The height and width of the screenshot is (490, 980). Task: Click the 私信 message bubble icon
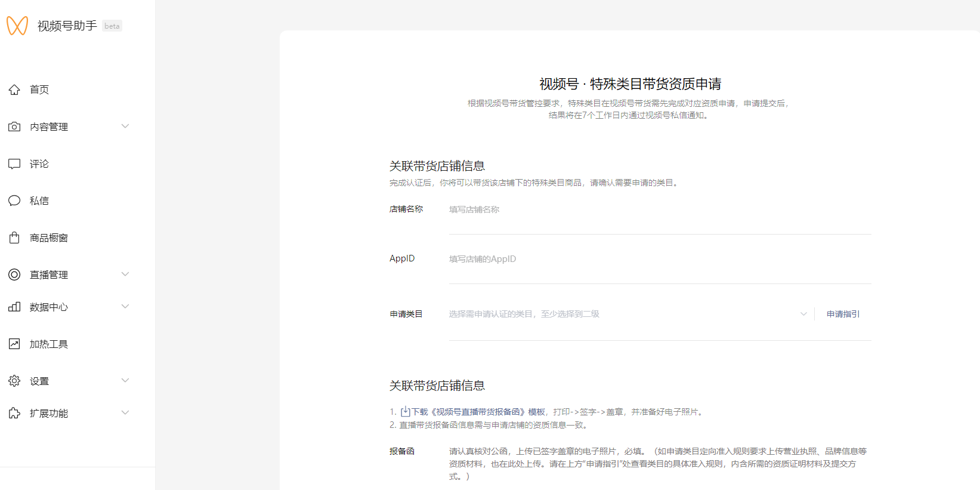tap(14, 201)
